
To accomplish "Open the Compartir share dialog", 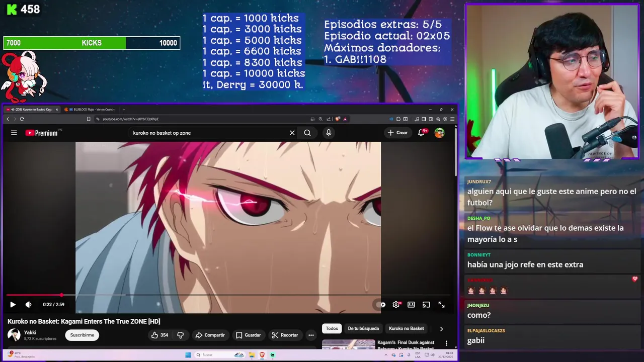I will pyautogui.click(x=210, y=335).
